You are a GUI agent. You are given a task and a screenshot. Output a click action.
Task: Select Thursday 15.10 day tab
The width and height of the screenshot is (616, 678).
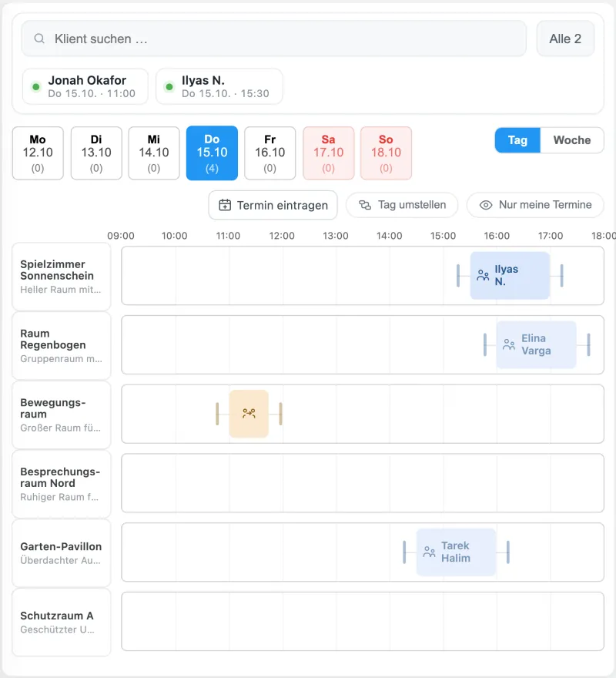point(212,153)
